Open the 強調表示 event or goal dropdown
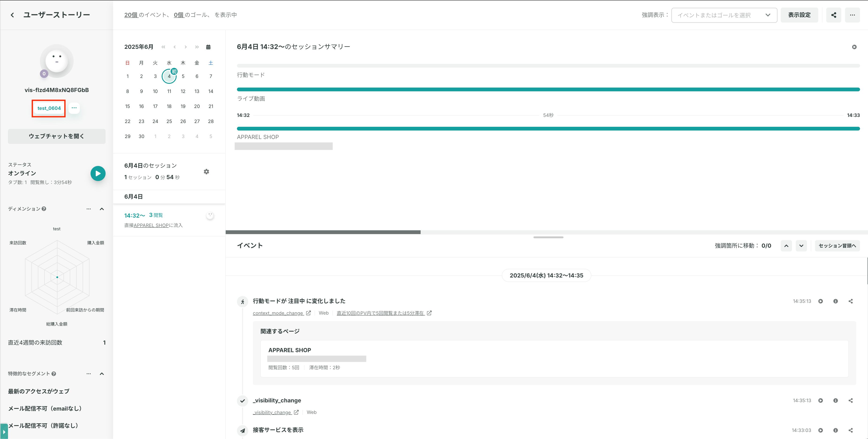The width and height of the screenshot is (868, 439). click(724, 15)
